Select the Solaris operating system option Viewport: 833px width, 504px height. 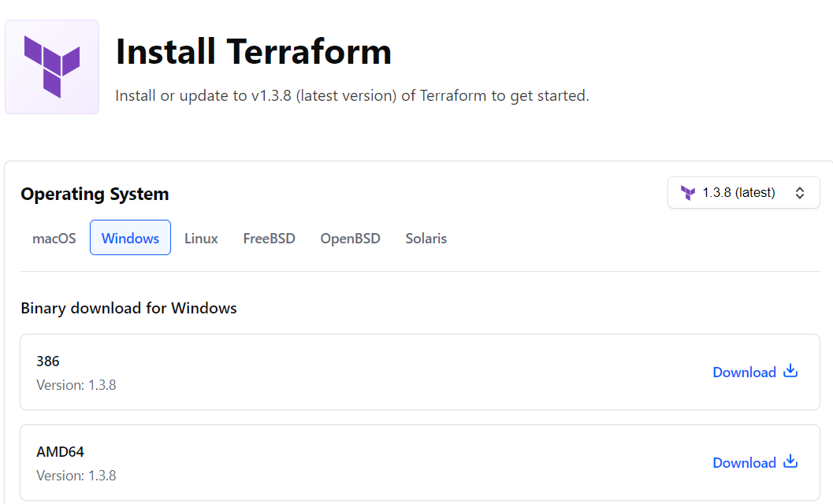(x=426, y=238)
